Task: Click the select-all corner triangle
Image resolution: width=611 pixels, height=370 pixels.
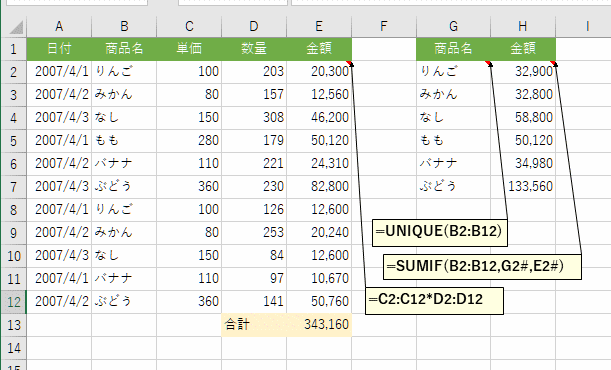Action: [x=16, y=27]
